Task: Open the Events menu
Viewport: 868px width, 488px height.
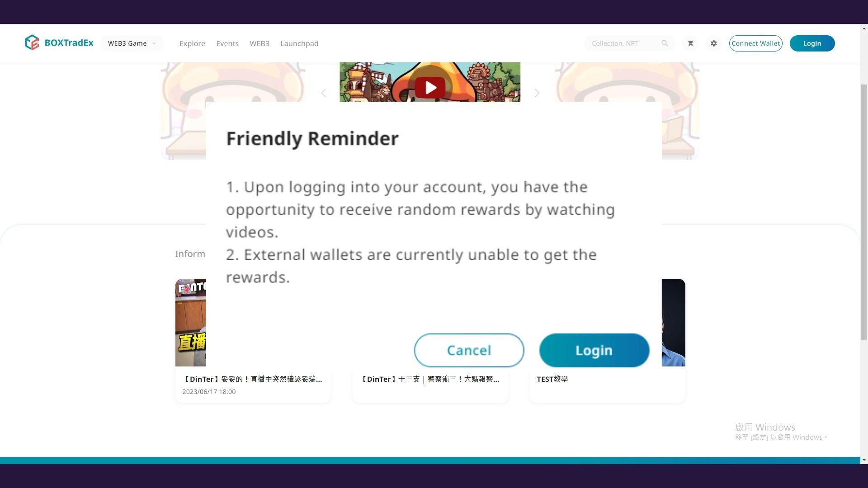Action: [227, 43]
